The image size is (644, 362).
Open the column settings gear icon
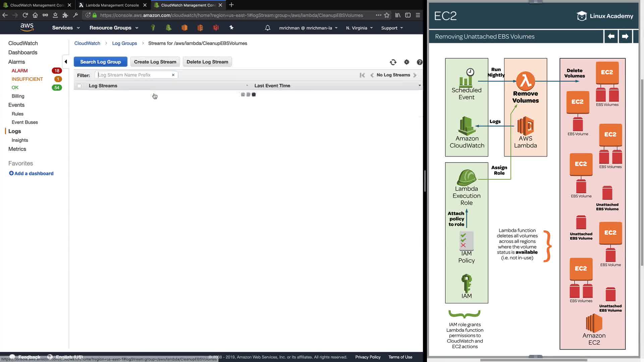point(407,62)
